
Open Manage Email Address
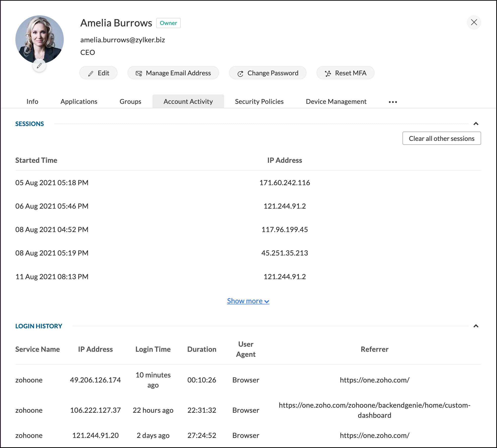(x=173, y=73)
